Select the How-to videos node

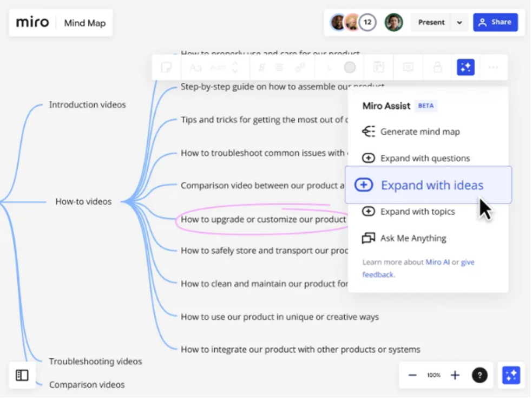[x=83, y=201]
